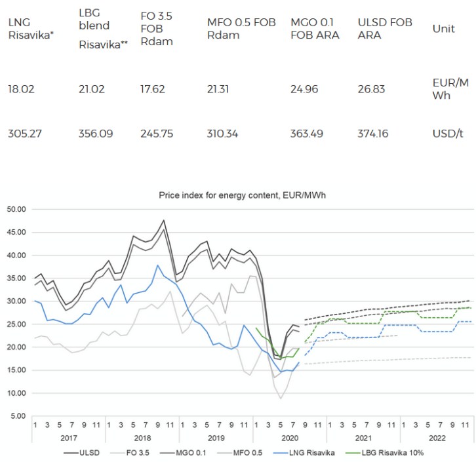Click the 18.02 value in the table
Viewport: 476px width, 462px height.
[x=20, y=89]
